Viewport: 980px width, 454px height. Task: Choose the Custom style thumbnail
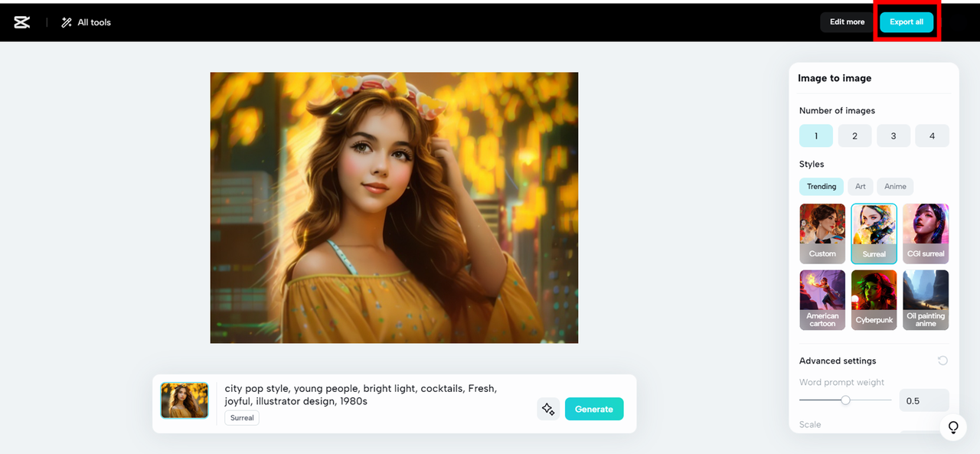pos(822,234)
